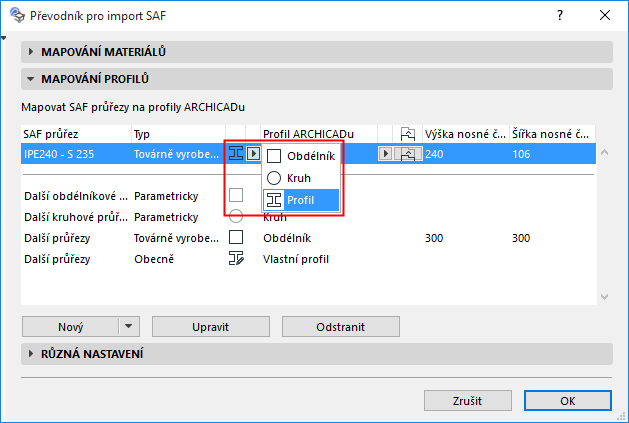Click the core anchor column header icon
The height and width of the screenshot is (423, 629).
408,134
